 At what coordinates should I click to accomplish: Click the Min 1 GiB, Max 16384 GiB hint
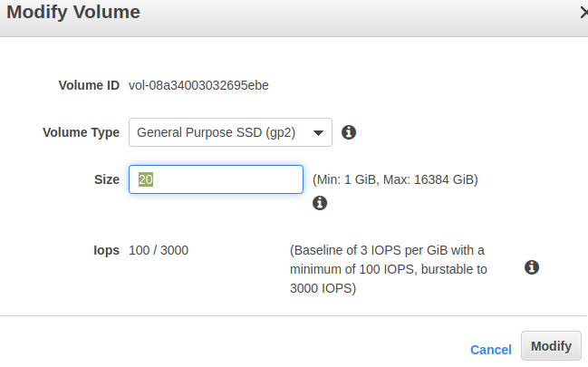pyautogui.click(x=395, y=179)
